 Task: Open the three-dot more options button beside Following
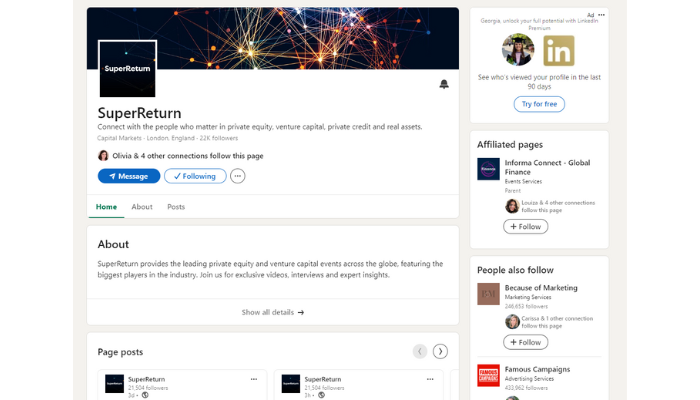click(x=237, y=176)
